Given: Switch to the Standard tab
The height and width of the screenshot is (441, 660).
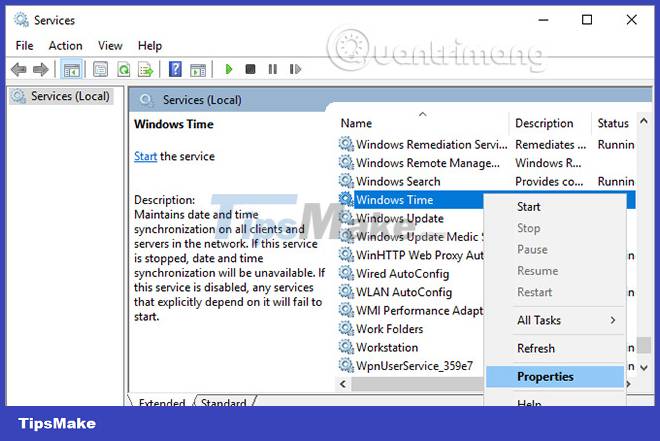Looking at the screenshot, I should 224,402.
